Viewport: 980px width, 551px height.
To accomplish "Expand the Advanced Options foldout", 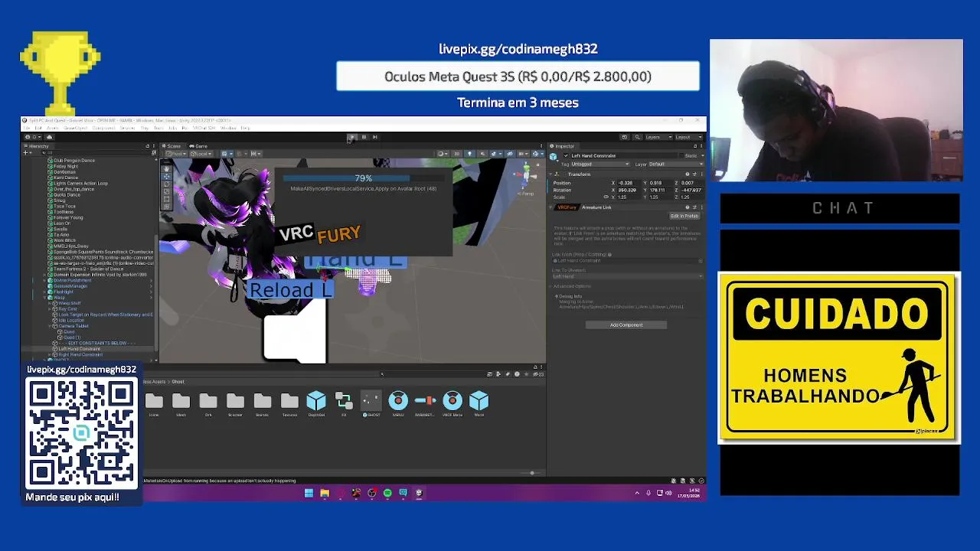I will 550,286.
